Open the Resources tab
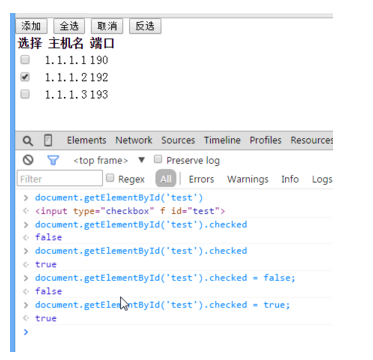The height and width of the screenshot is (360, 373). tap(312, 140)
